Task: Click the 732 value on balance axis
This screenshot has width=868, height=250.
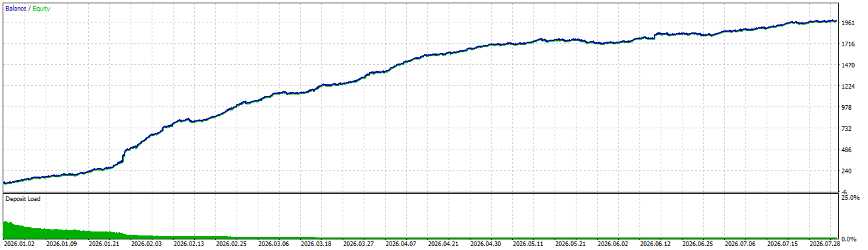Action: (x=847, y=129)
